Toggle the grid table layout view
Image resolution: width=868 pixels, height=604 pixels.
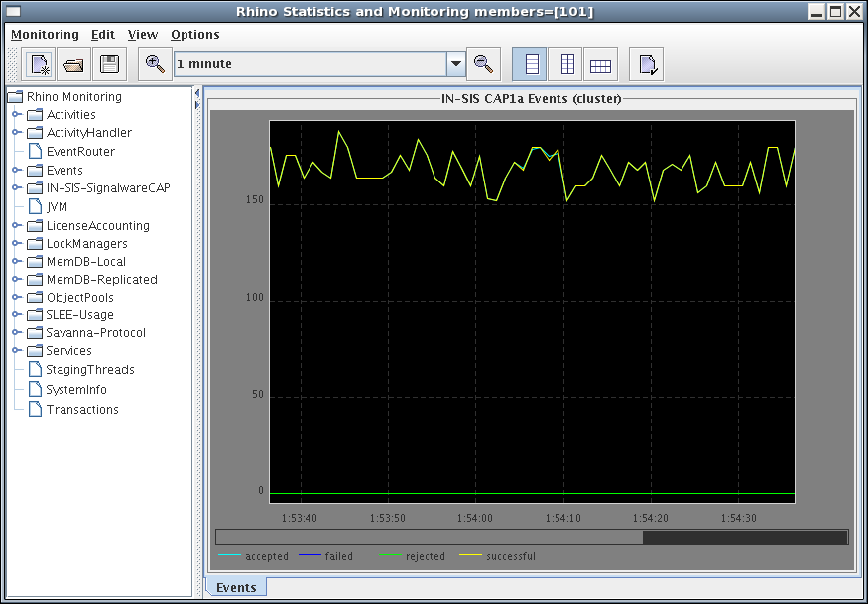(600, 64)
